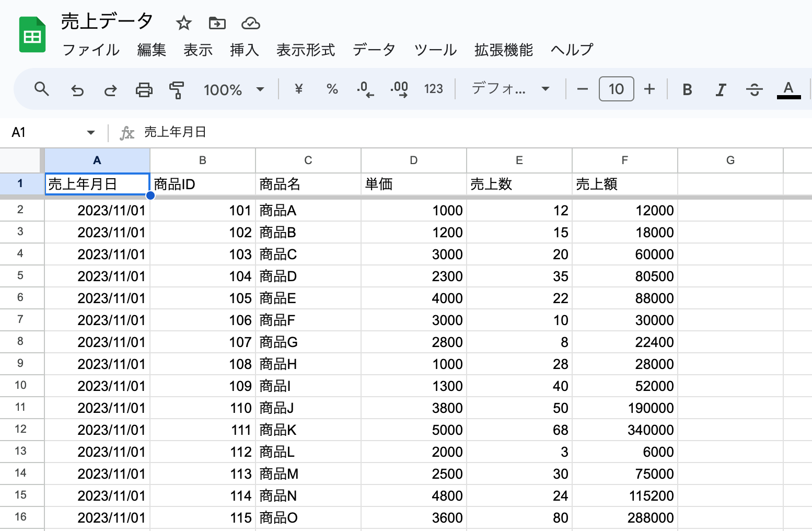
Task: Click the select-all corner box
Action: click(x=21, y=160)
